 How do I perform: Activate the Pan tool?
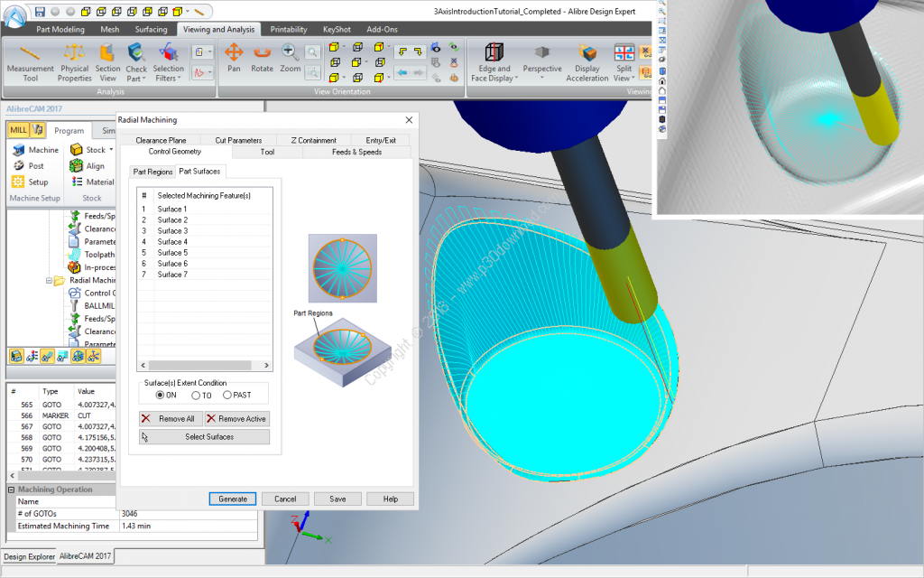(x=234, y=59)
